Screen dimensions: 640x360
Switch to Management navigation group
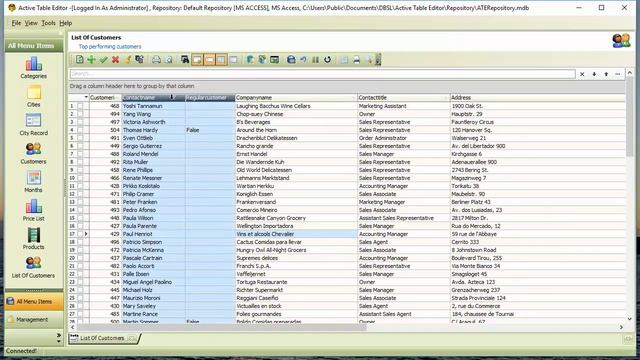34,320
